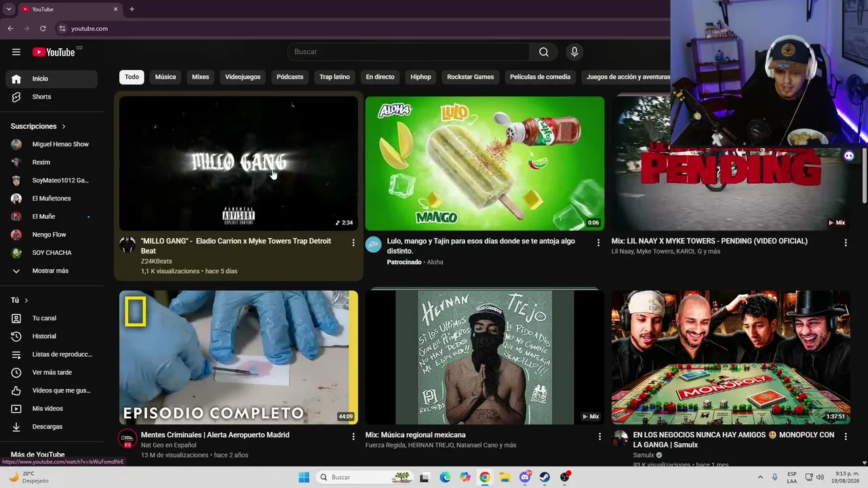Close the YouTube browser tab
The image size is (868, 488).
tap(115, 9)
